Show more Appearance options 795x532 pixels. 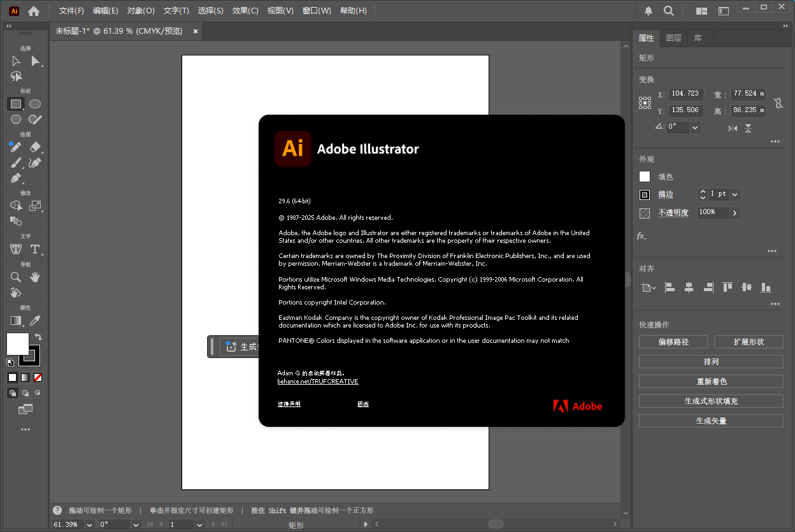tap(773, 251)
